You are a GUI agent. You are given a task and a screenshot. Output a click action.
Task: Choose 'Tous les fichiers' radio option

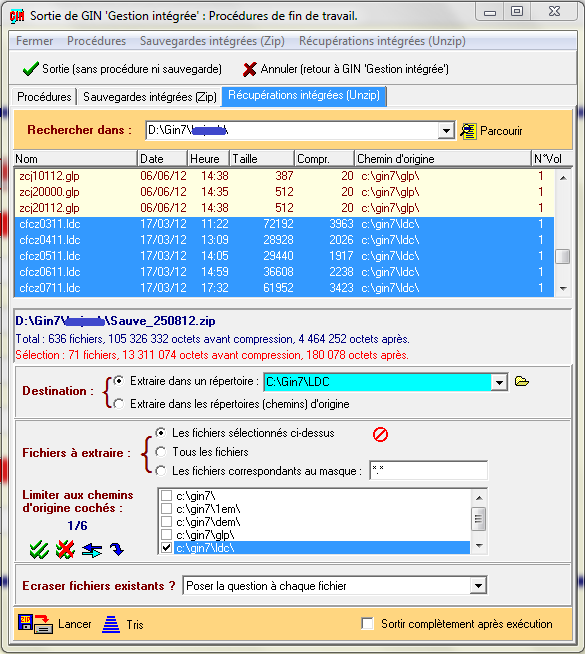tap(161, 452)
